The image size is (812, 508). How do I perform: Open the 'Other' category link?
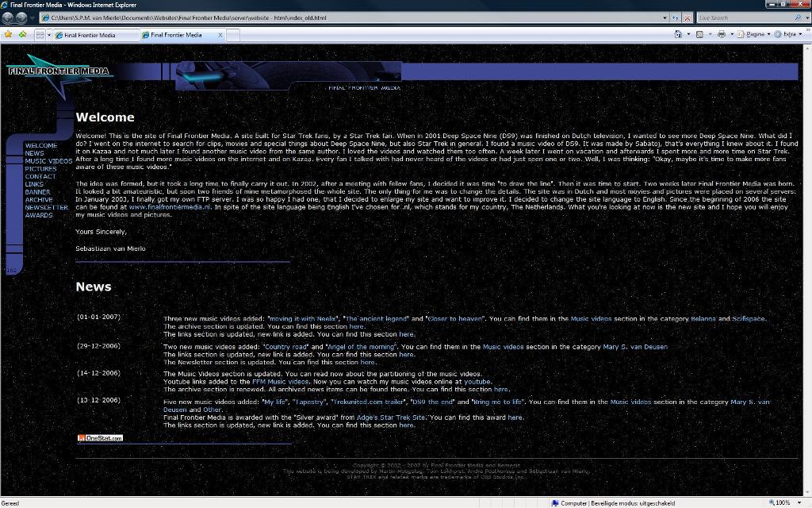coord(212,410)
